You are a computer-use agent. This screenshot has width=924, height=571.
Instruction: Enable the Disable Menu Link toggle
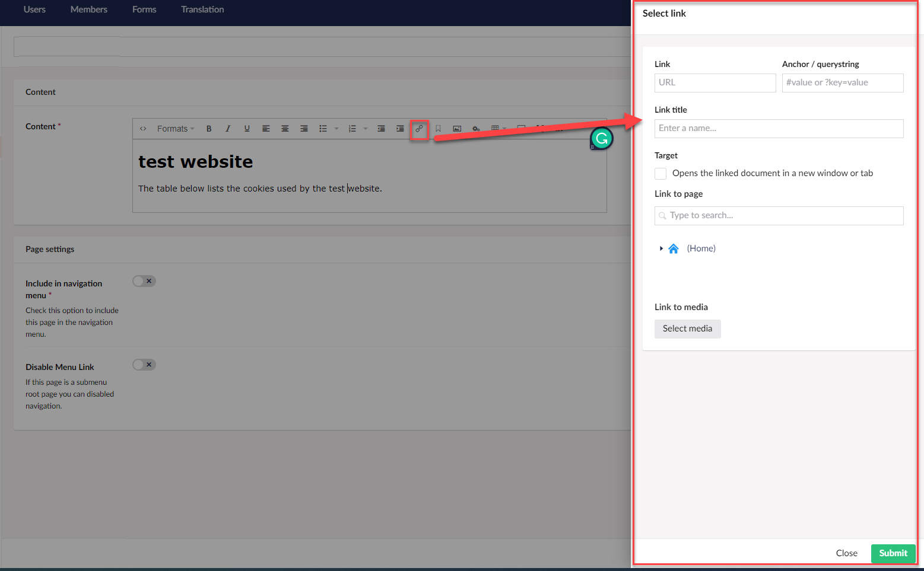144,365
